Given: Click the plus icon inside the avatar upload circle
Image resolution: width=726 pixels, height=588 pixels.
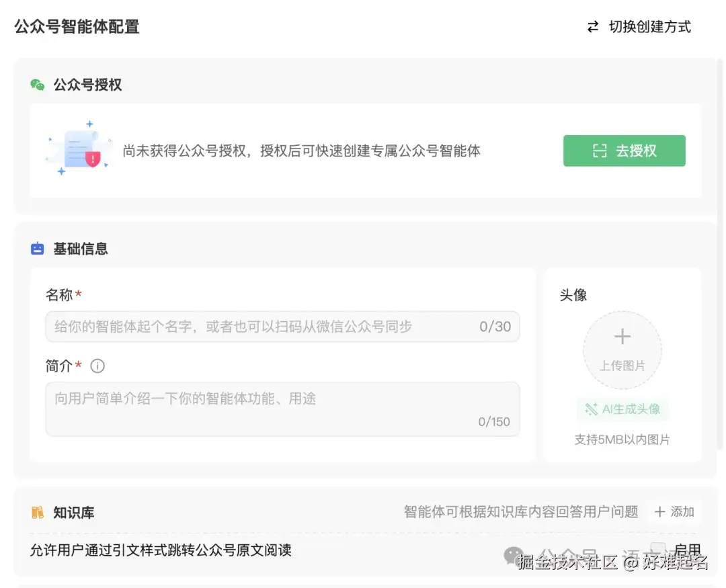Looking at the screenshot, I should [x=622, y=337].
